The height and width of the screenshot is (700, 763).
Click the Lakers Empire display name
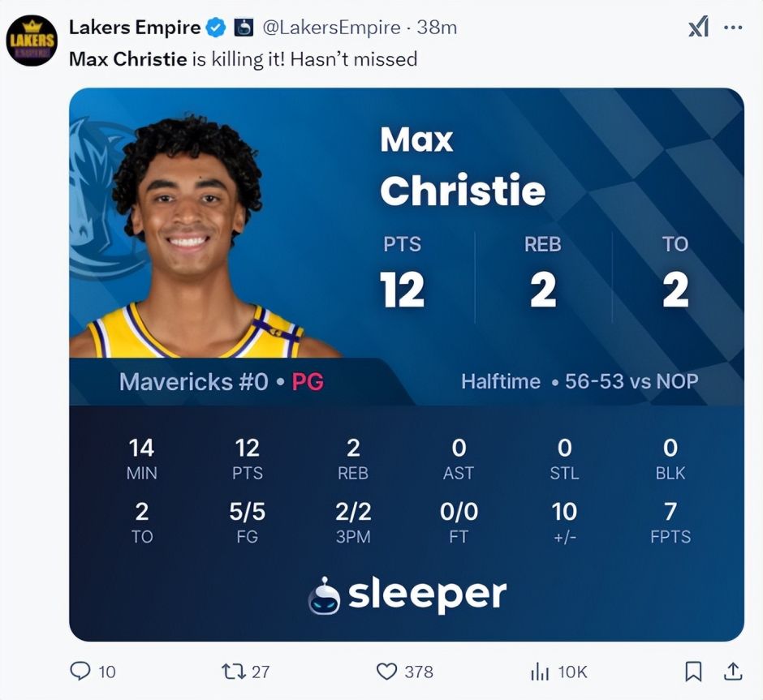click(135, 27)
